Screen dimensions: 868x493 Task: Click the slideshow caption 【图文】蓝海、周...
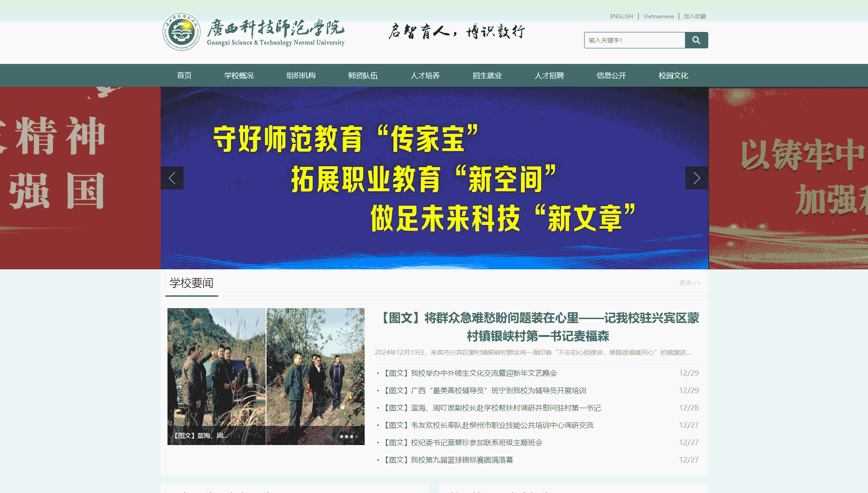pos(200,435)
